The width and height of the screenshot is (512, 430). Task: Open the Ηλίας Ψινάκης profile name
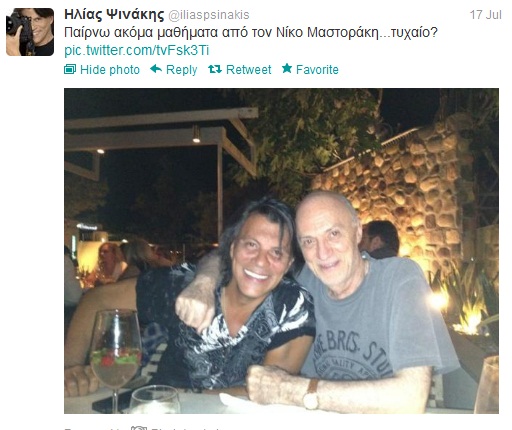click(x=114, y=15)
